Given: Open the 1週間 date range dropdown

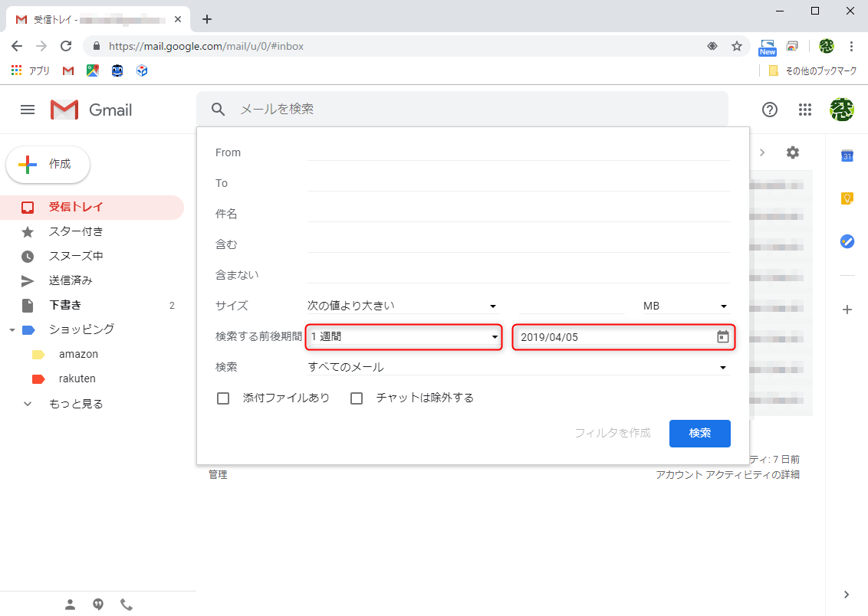Looking at the screenshot, I should (x=403, y=336).
